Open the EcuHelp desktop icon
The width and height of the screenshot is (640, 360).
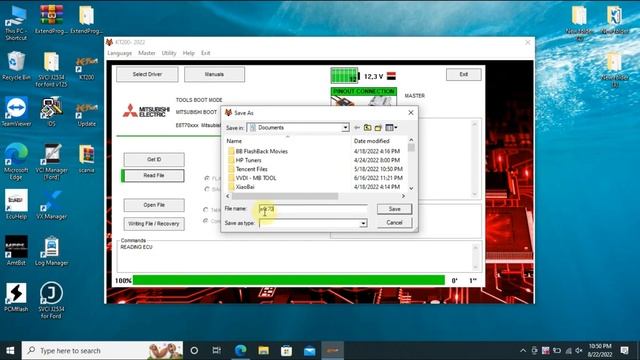(x=16, y=204)
